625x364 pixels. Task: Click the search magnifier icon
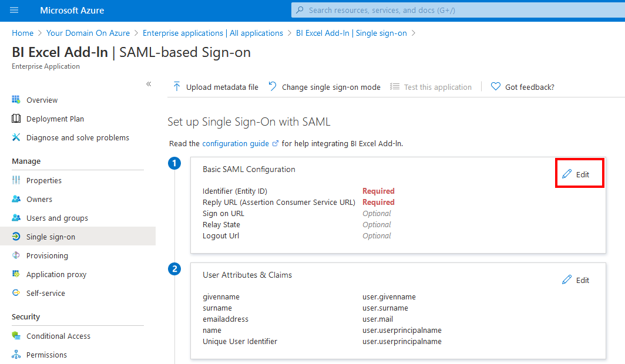(300, 10)
